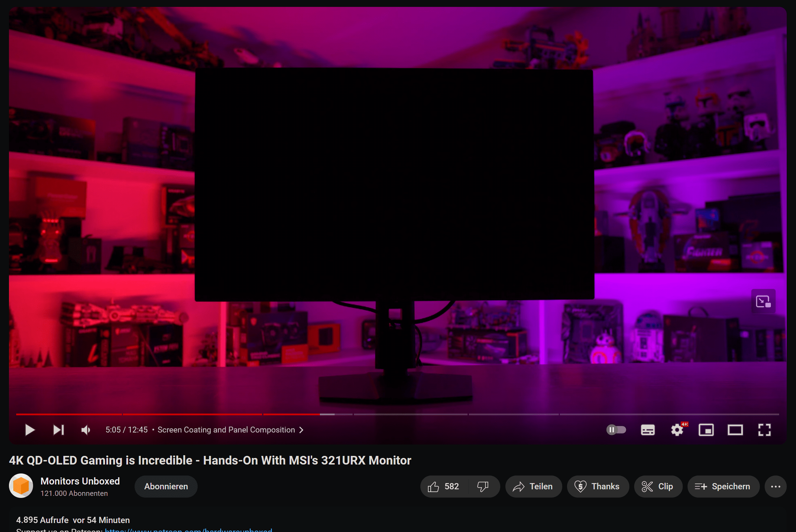Toggle the autoplay switch

616,430
